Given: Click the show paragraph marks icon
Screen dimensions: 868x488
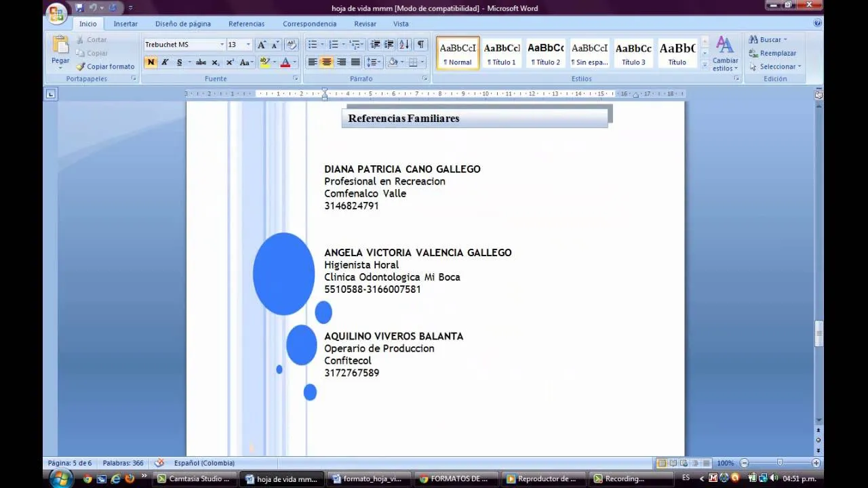Looking at the screenshot, I should [x=421, y=45].
